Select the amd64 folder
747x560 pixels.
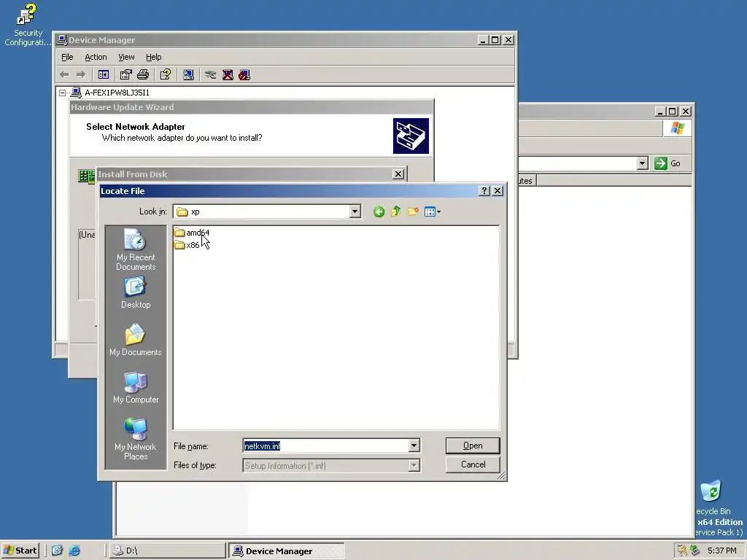(192, 233)
